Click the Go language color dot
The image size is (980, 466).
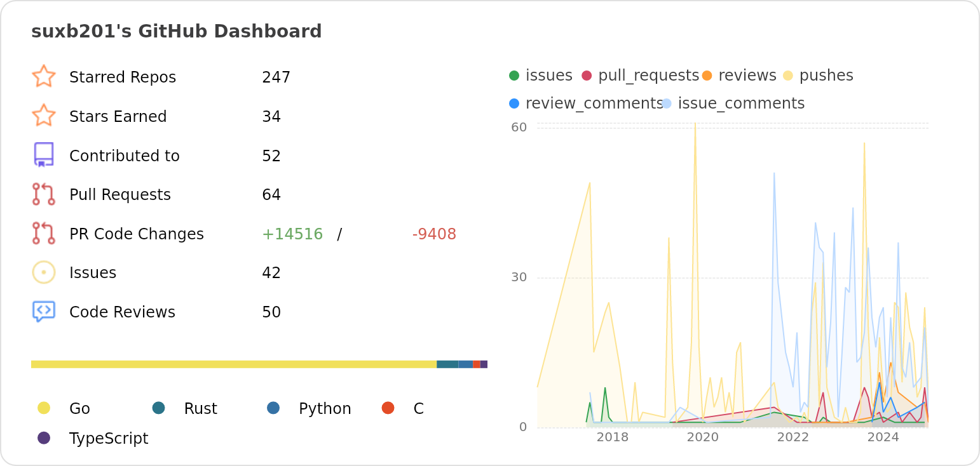[44, 408]
